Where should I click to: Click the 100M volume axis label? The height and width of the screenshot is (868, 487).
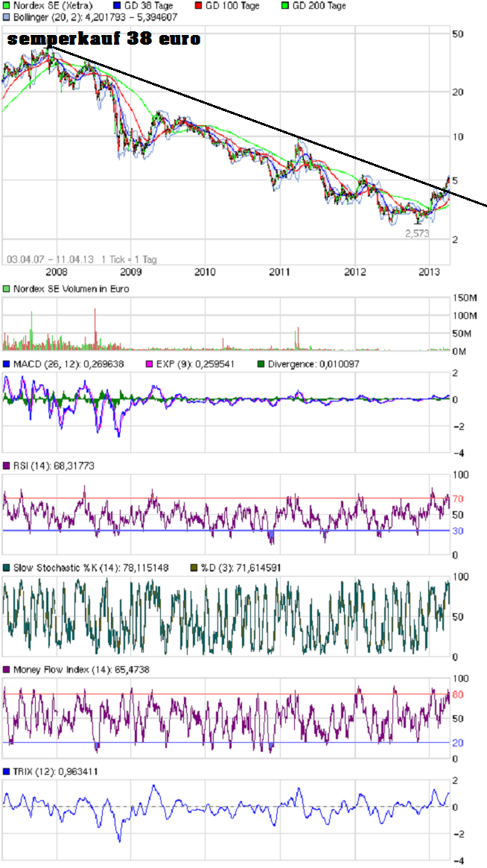pyautogui.click(x=465, y=316)
